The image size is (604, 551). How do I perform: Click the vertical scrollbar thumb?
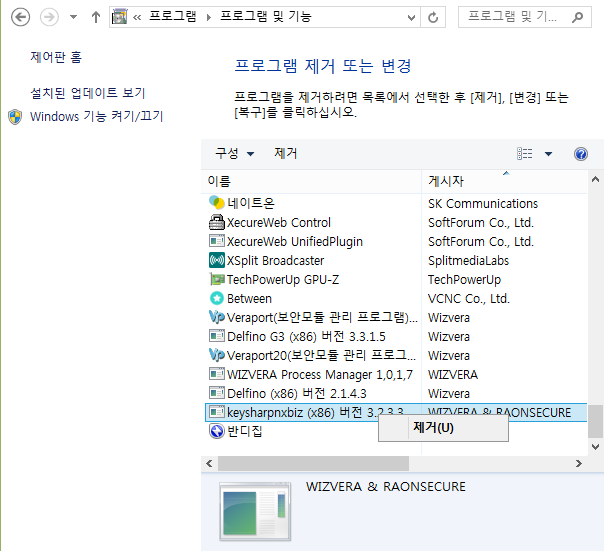click(596, 421)
